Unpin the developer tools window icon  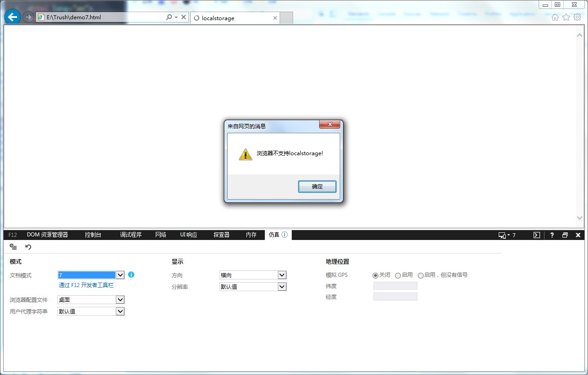pos(565,235)
